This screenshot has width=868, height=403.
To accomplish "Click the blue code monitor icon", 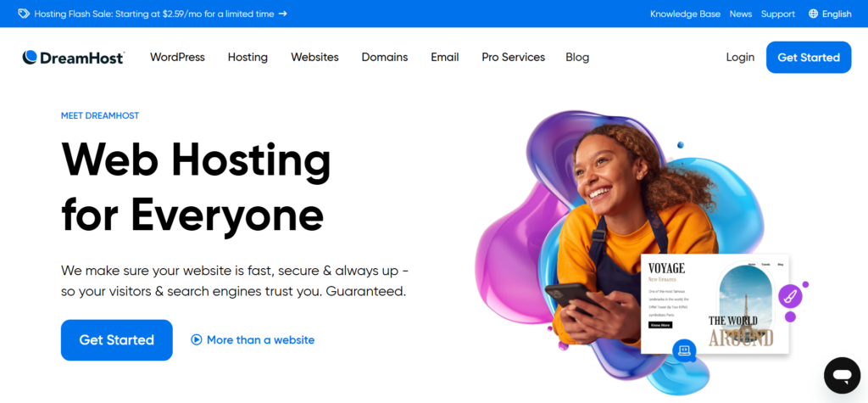I will click(x=684, y=350).
